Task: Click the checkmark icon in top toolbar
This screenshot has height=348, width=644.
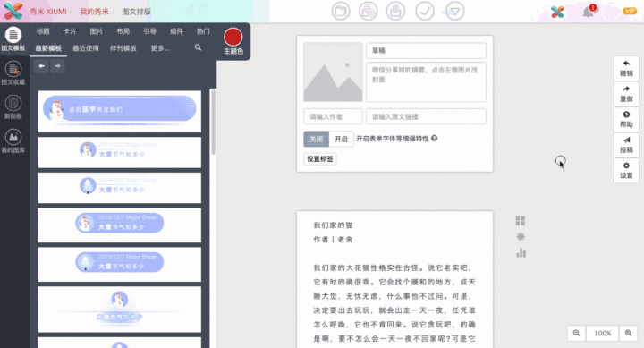Action: [425, 11]
